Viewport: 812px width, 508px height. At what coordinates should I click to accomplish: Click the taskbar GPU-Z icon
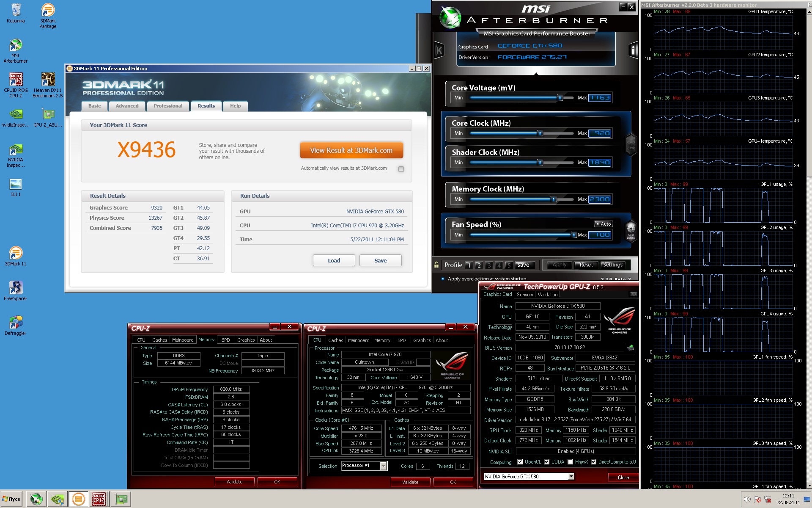[121, 500]
